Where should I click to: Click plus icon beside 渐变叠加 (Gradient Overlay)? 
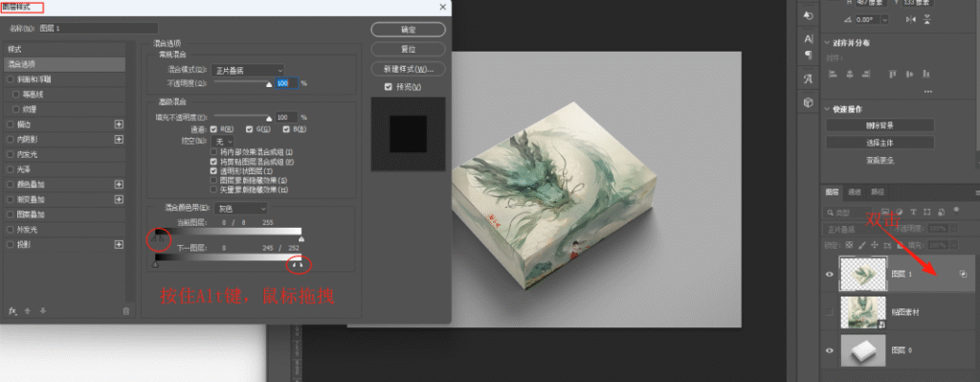[x=119, y=199]
